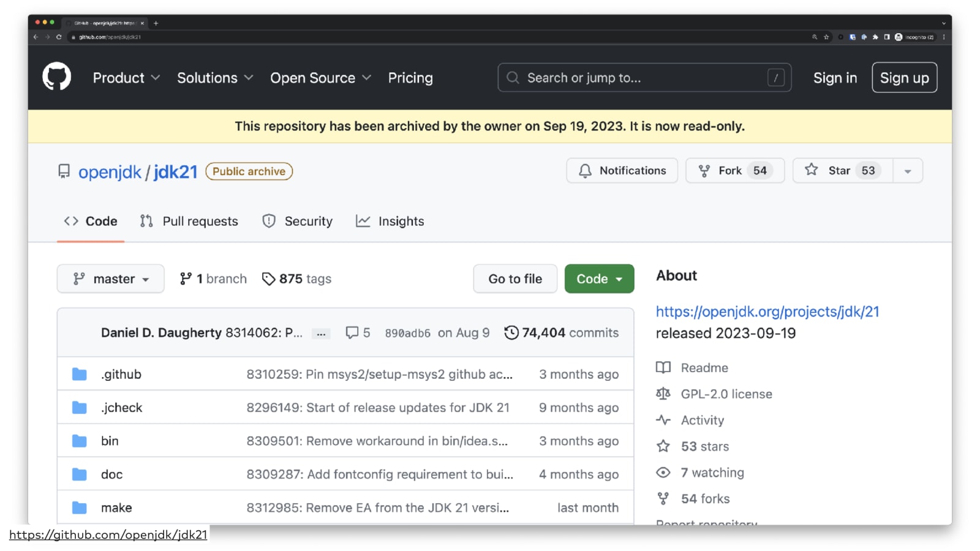The image size is (980, 551).
Task: Click the browser back arrow
Action: (x=36, y=37)
